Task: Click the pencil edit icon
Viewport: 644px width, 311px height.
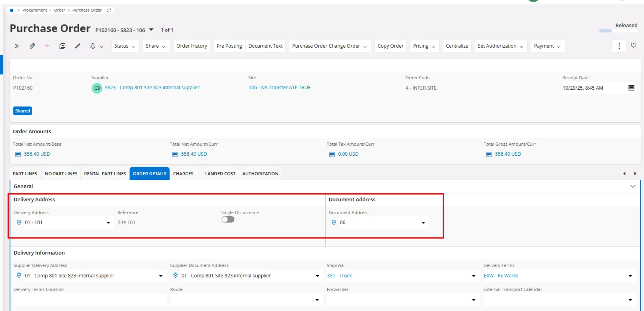Action: click(x=78, y=46)
